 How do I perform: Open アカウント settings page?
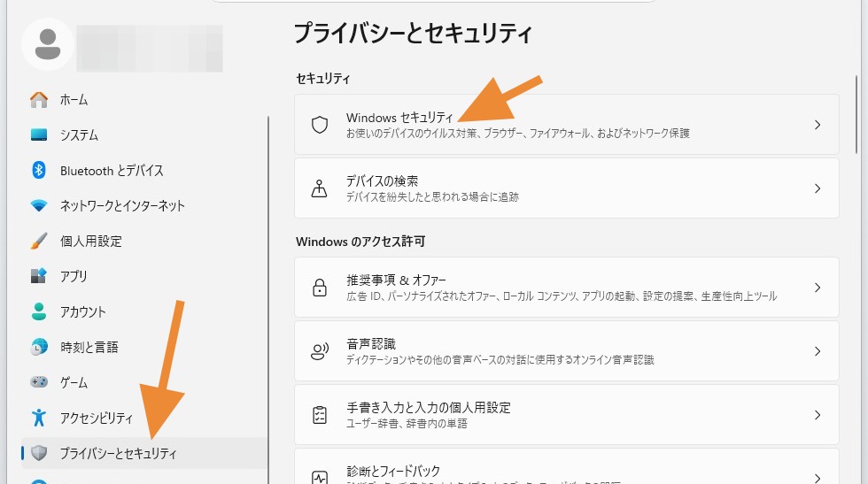click(x=143, y=311)
